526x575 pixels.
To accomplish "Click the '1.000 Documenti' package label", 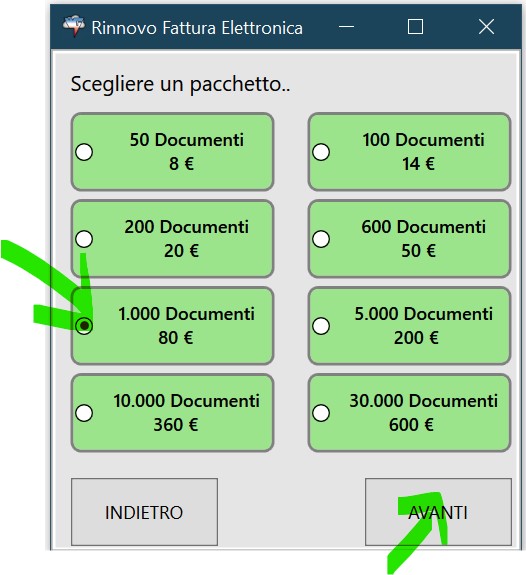I will 186,314.
